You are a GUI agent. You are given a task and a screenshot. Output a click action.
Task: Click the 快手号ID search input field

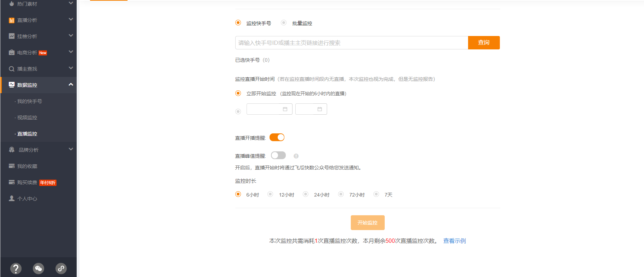coord(351,43)
